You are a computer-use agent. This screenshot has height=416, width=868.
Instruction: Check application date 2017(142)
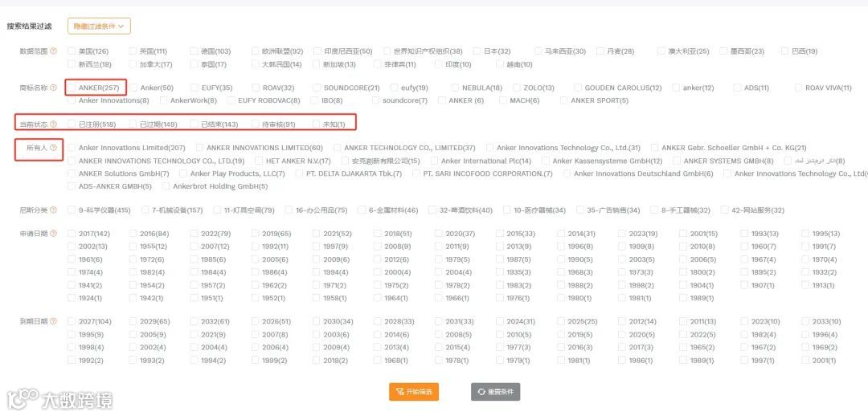72,234
